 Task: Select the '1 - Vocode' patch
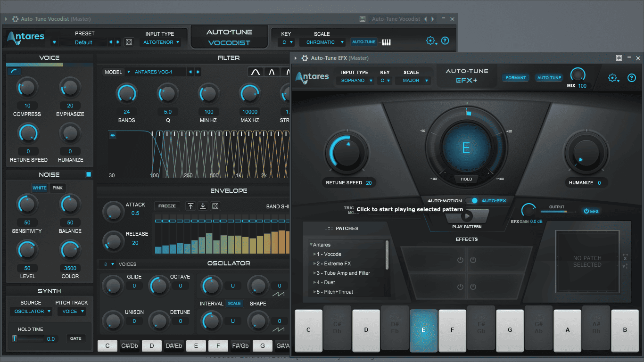click(x=329, y=254)
